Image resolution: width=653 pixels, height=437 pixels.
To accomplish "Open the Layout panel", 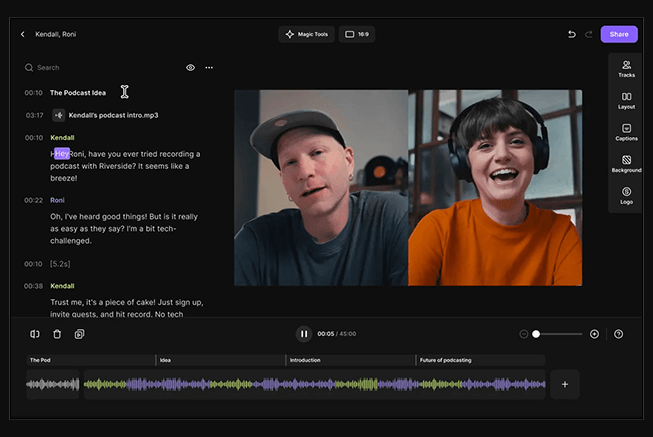I will 626,100.
